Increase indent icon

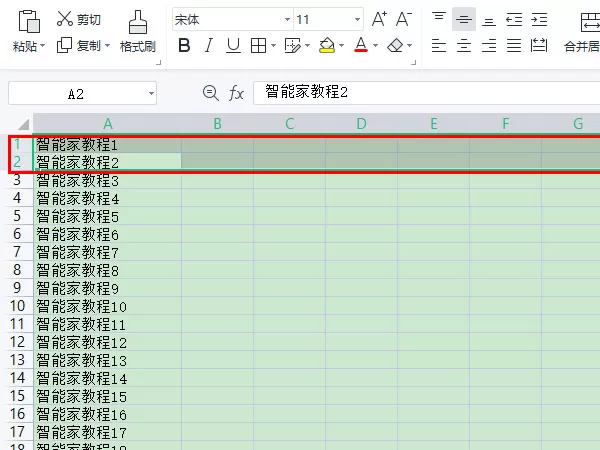click(539, 19)
